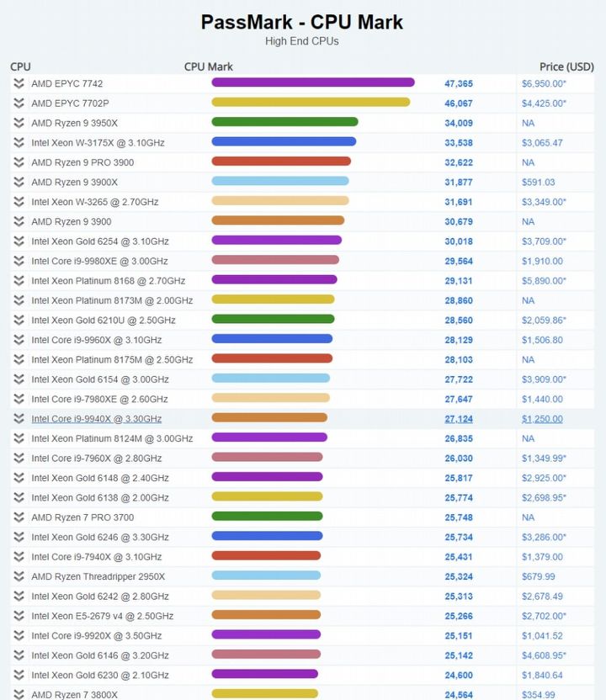Expand the Intel Xeon Gold 6246 chevron
The image size is (606, 700).
pos(19,537)
